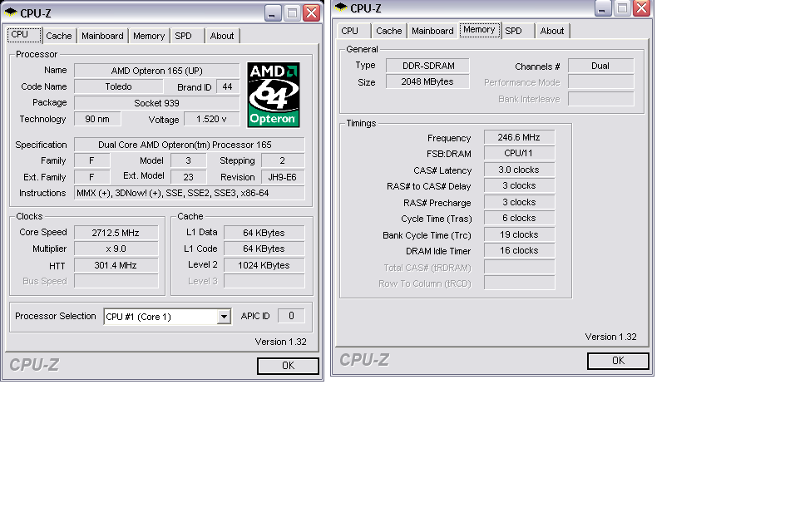Click the L1 Code value 64 KBytes

[x=264, y=249]
